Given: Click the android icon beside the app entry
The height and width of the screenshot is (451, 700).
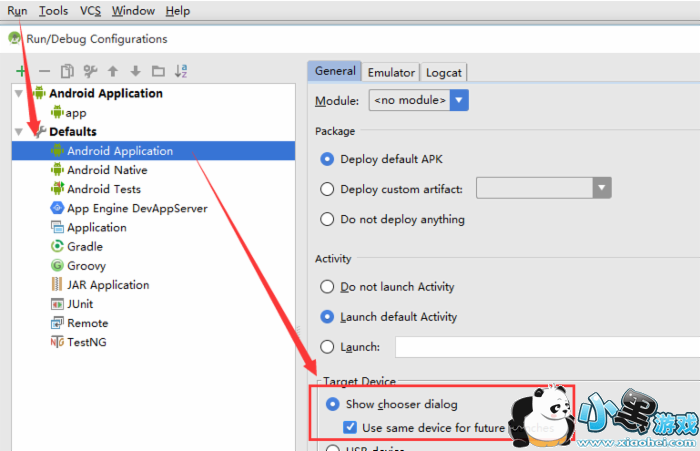Looking at the screenshot, I should (57, 113).
